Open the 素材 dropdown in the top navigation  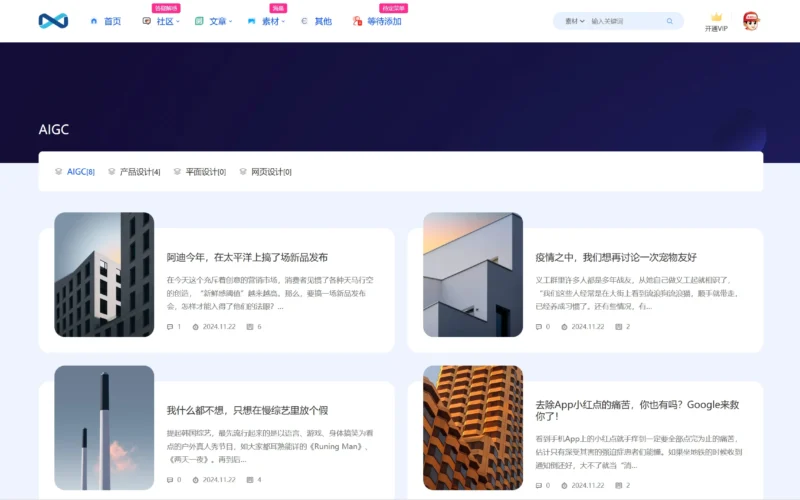[x=270, y=21]
